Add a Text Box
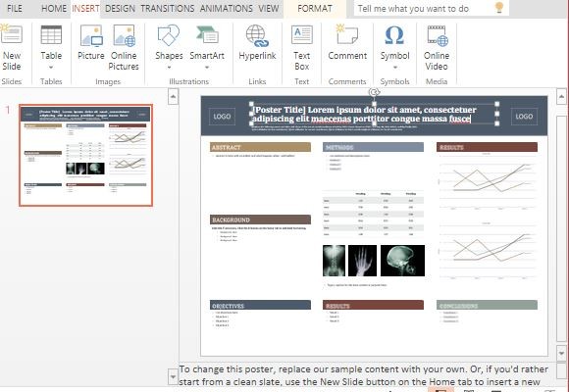 tap(301, 47)
